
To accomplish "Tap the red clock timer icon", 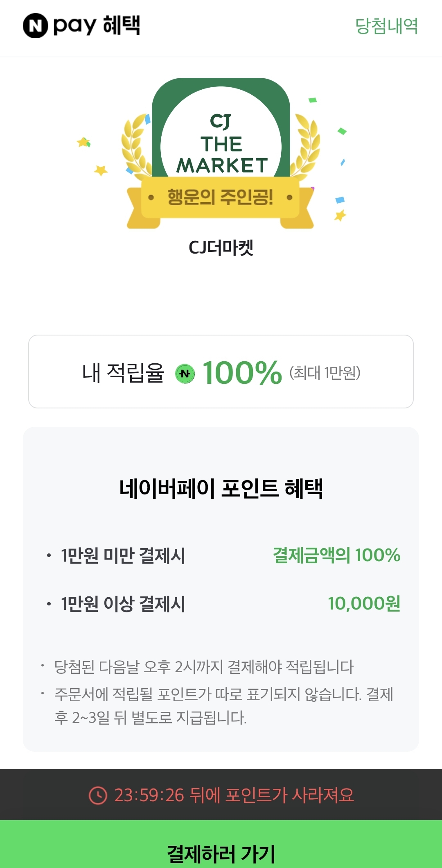I will (x=98, y=795).
